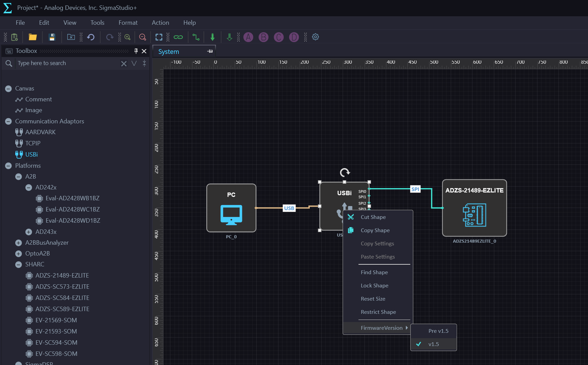Click the SPI connection label on canvas
This screenshot has width=588, height=365.
[415, 189]
